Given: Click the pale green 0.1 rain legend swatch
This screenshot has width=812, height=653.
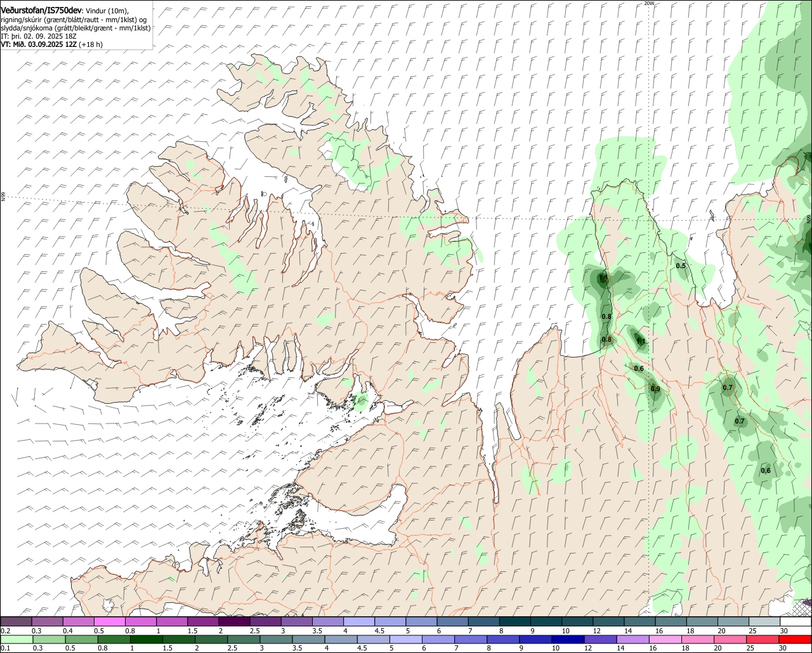Looking at the screenshot, I should point(16,640).
